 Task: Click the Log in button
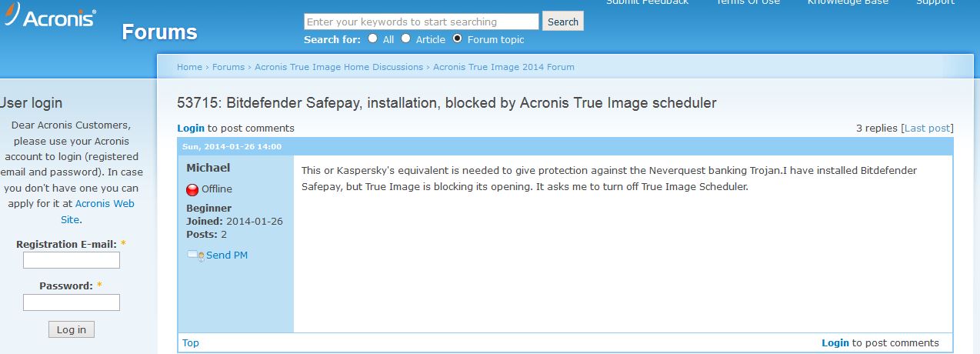tap(72, 329)
